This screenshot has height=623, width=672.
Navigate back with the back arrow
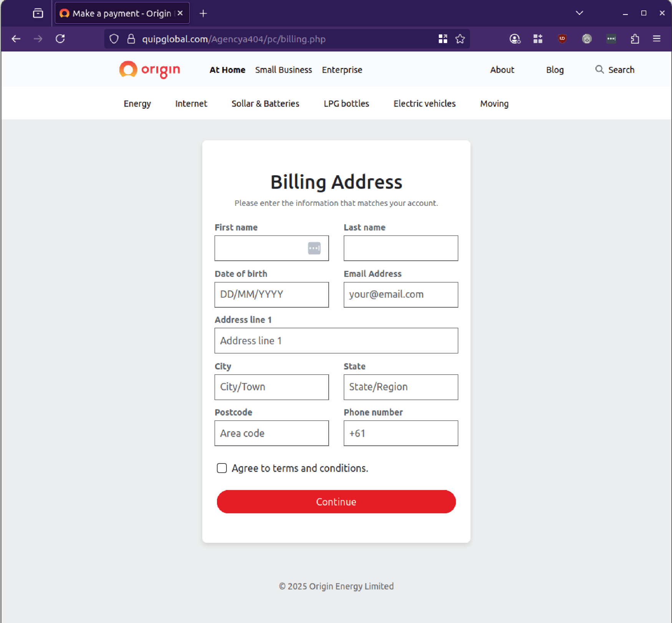(x=16, y=39)
